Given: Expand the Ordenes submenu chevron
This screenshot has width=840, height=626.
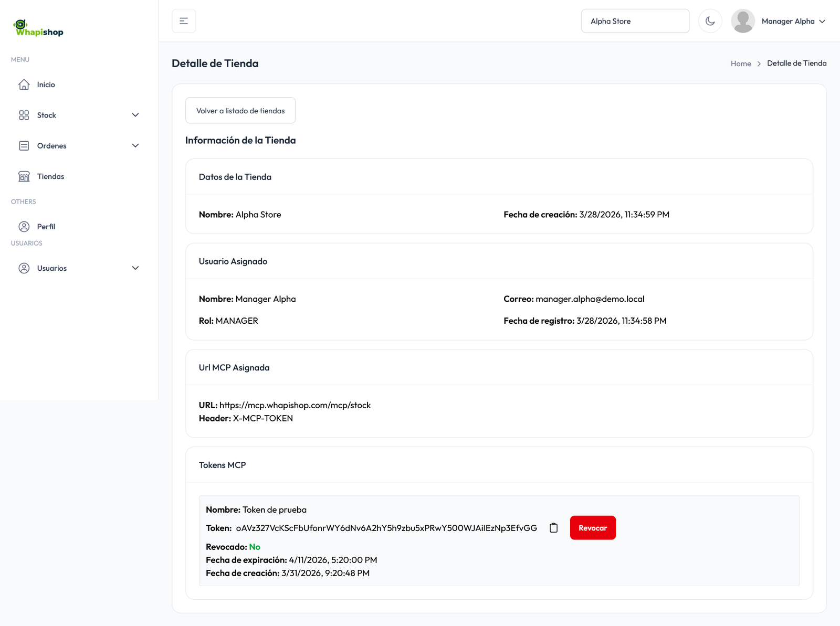Looking at the screenshot, I should [135, 146].
